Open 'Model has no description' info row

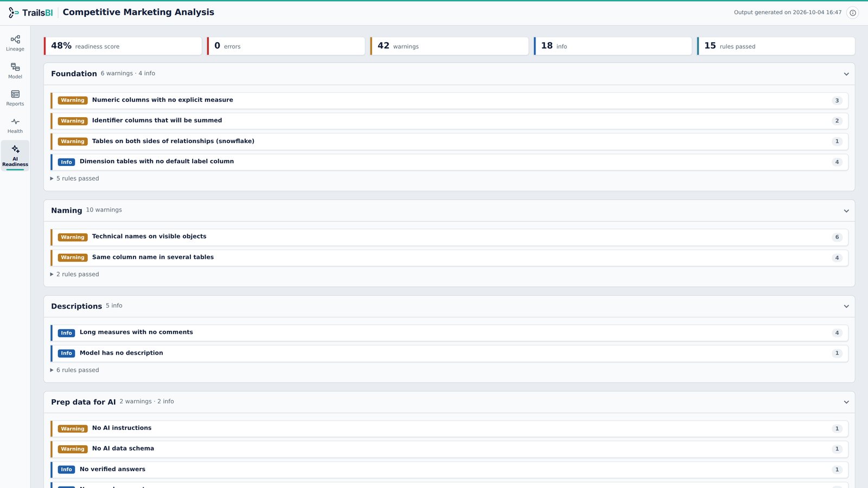pos(449,354)
